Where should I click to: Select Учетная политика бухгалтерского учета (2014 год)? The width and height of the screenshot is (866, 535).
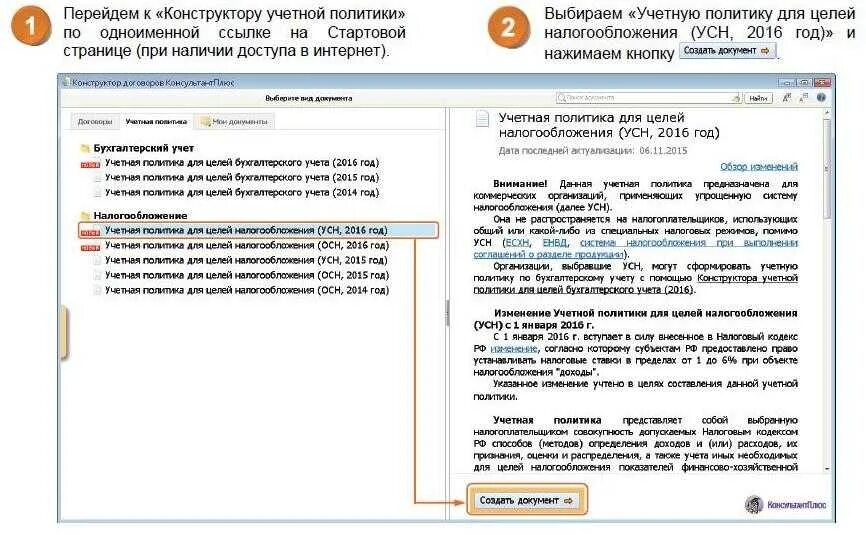(242, 192)
